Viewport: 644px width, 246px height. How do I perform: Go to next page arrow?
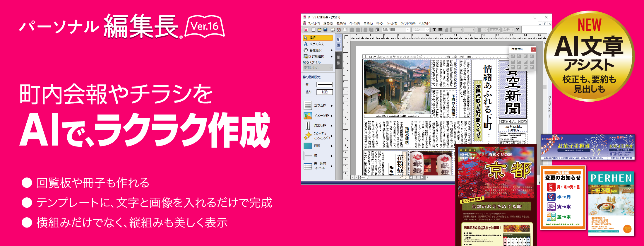422,177
